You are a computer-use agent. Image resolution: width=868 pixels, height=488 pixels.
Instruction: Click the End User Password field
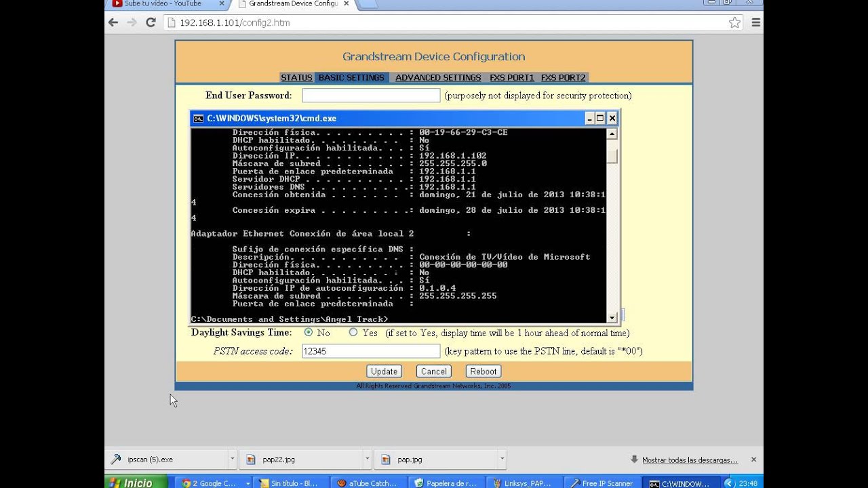[371, 96]
